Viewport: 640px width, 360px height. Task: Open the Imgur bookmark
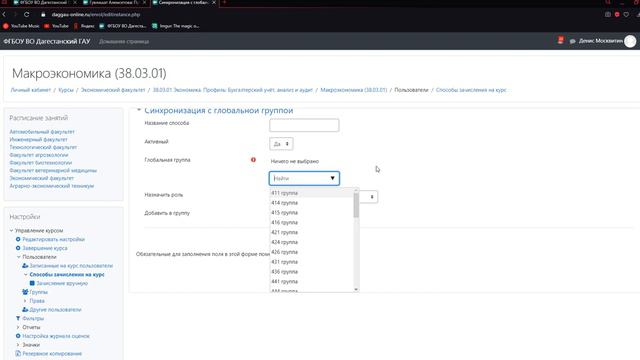point(176,26)
